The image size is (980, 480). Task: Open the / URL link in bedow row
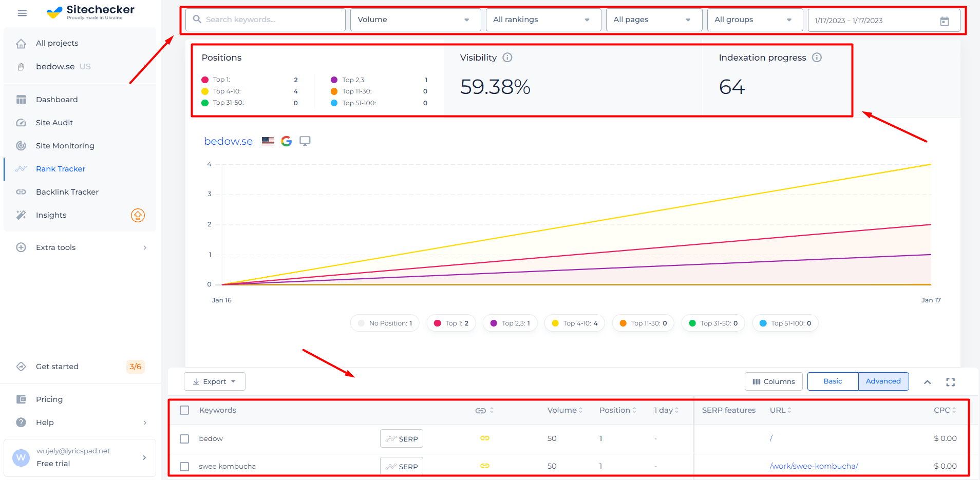pos(771,438)
